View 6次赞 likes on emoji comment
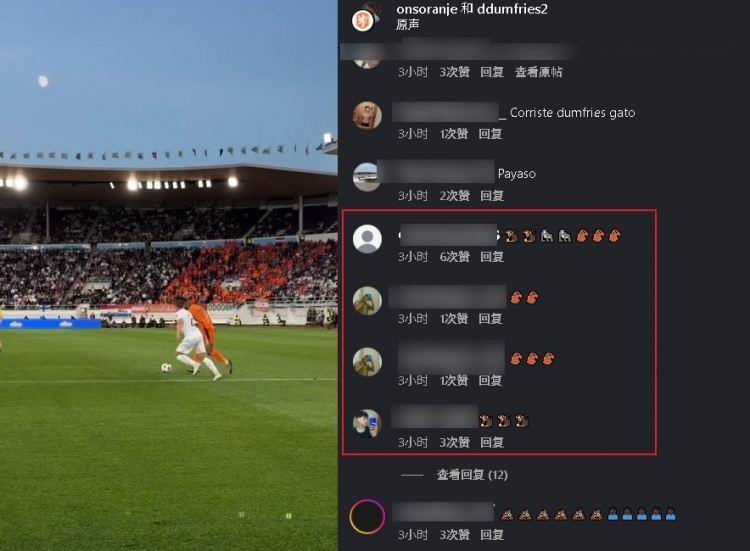 click(x=454, y=257)
